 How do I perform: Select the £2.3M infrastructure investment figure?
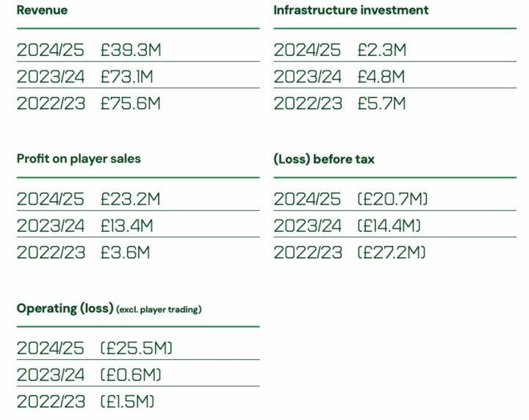(381, 50)
